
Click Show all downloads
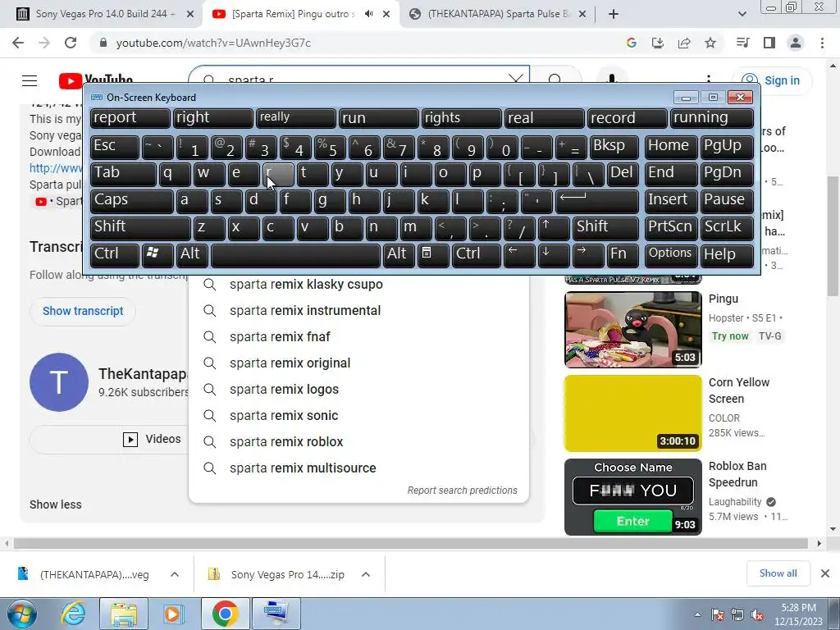[x=778, y=573]
